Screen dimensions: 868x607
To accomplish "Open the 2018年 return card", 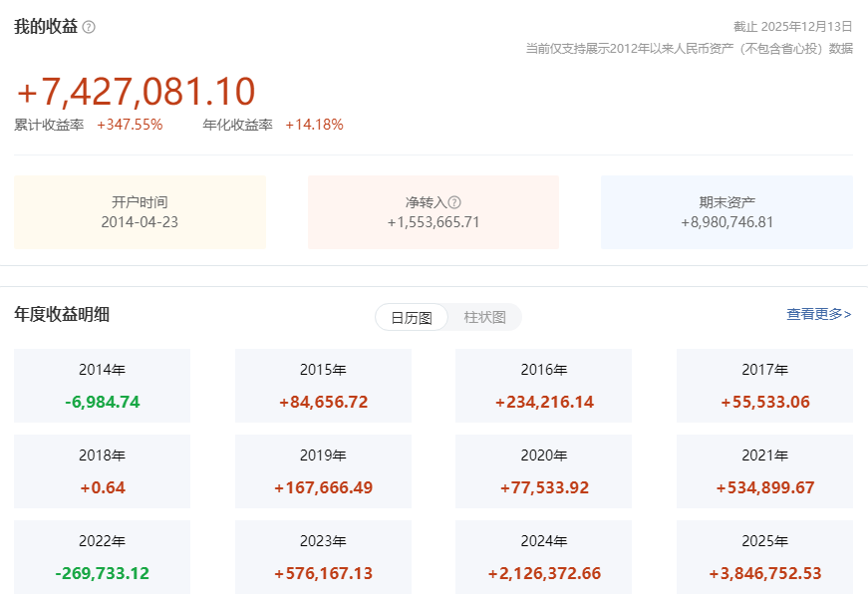I will click(x=102, y=471).
